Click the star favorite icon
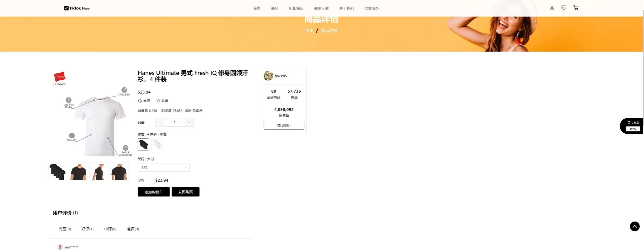Screen dimensions: 644x252 pyautogui.click(x=158, y=101)
